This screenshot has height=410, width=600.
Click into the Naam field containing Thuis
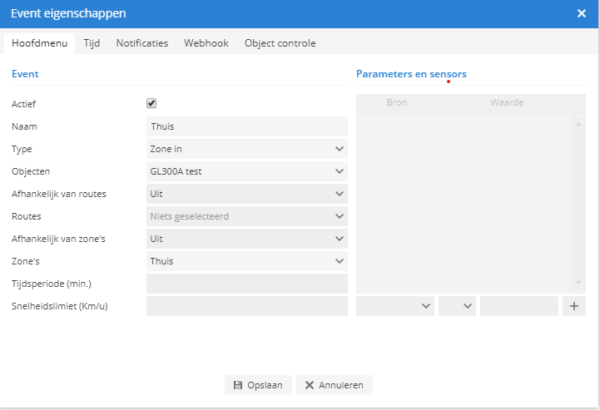[247, 126]
